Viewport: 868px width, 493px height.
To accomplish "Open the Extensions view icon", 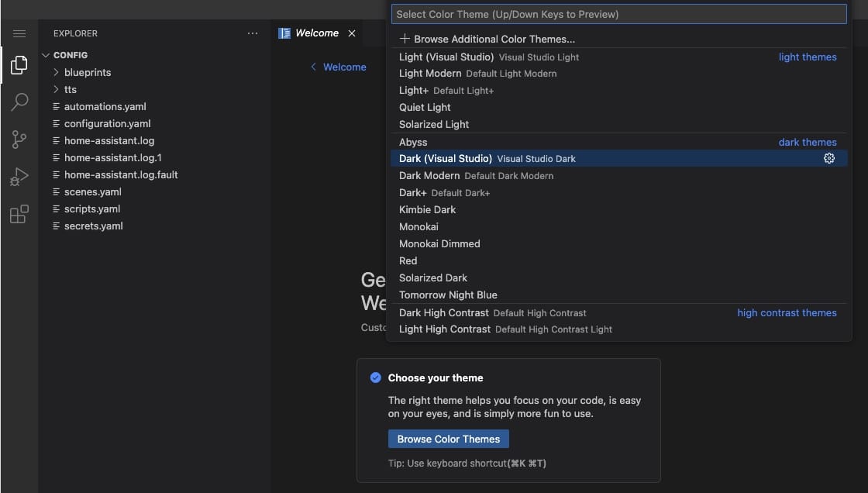I will pyautogui.click(x=19, y=214).
